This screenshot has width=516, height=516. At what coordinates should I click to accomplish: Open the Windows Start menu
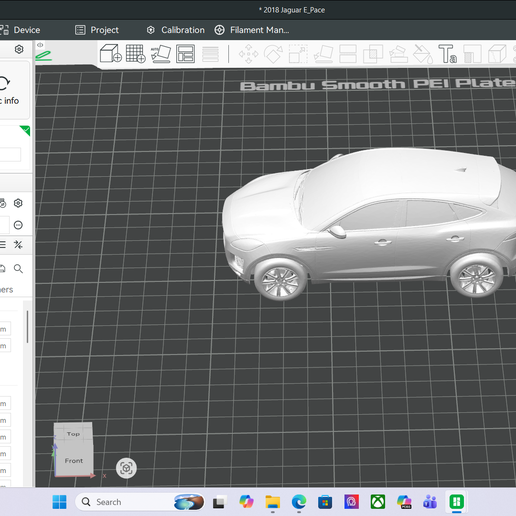click(60, 502)
